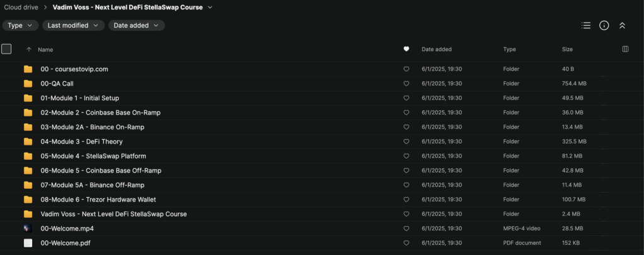
Task: Expand the current folder breadcrumb chevron
Action: pos(210,8)
